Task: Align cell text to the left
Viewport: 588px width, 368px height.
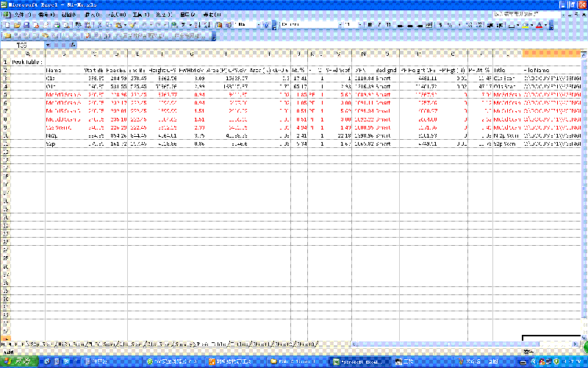Action: (400, 25)
